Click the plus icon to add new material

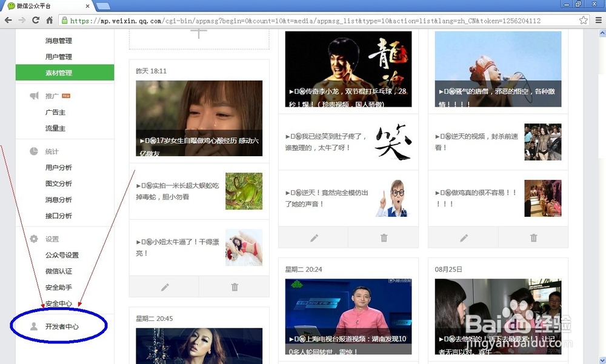[199, 29]
